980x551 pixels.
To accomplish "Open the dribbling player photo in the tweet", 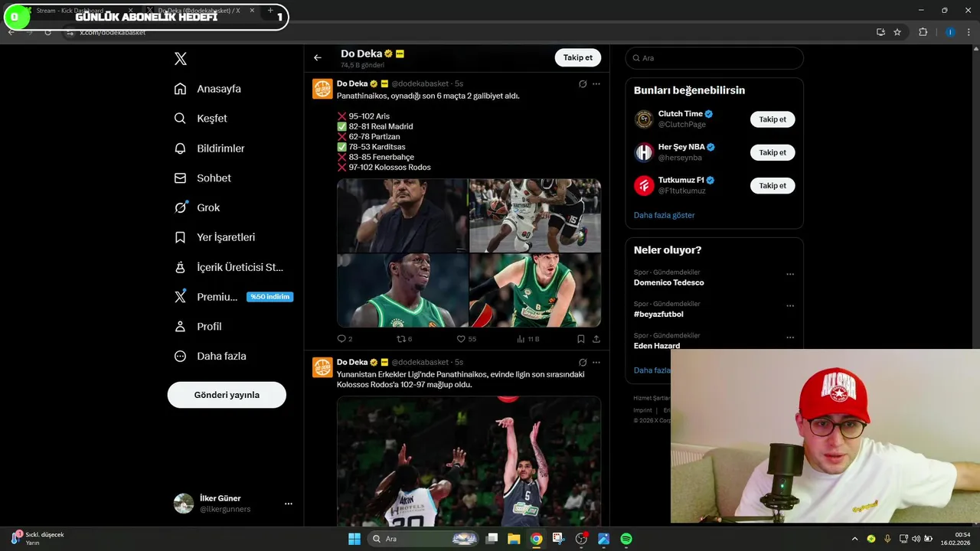I will pos(535,215).
